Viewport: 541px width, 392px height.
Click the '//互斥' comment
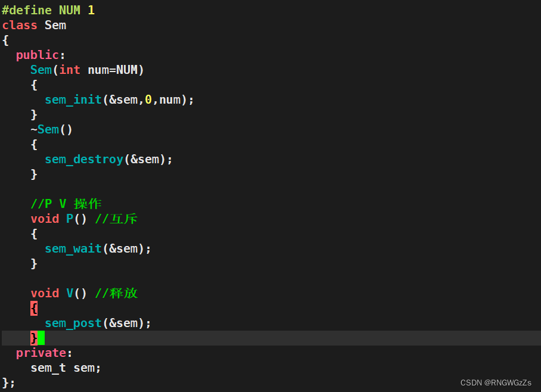(116, 219)
